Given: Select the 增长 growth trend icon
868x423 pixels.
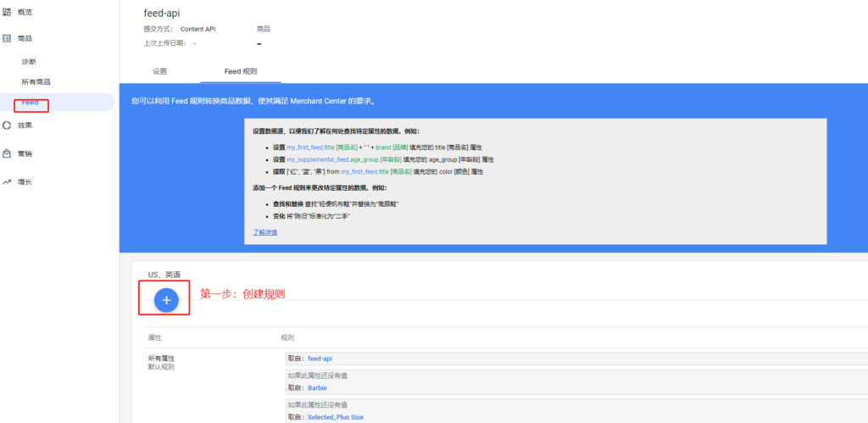Looking at the screenshot, I should click(x=7, y=181).
